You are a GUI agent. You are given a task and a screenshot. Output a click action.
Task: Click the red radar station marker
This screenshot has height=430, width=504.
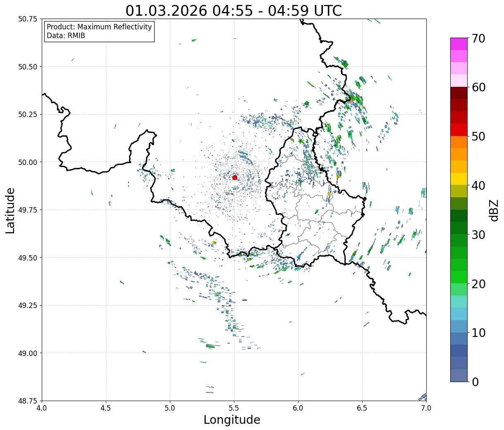click(x=235, y=177)
